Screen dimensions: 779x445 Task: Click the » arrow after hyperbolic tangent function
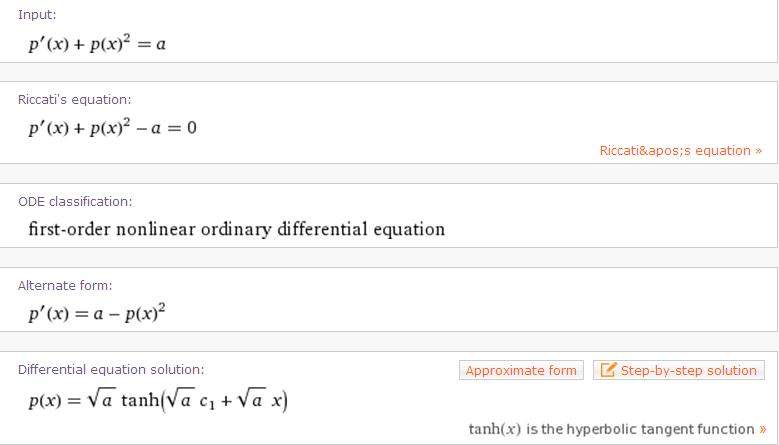[763, 429]
